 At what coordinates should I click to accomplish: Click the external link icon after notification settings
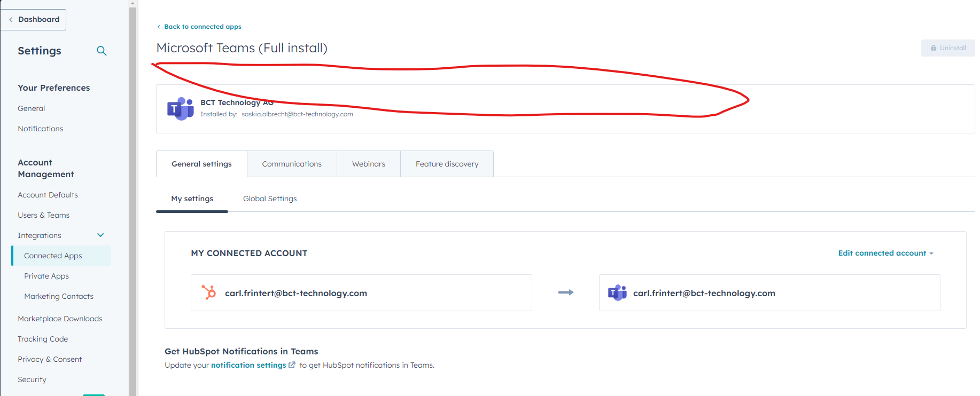pyautogui.click(x=292, y=365)
